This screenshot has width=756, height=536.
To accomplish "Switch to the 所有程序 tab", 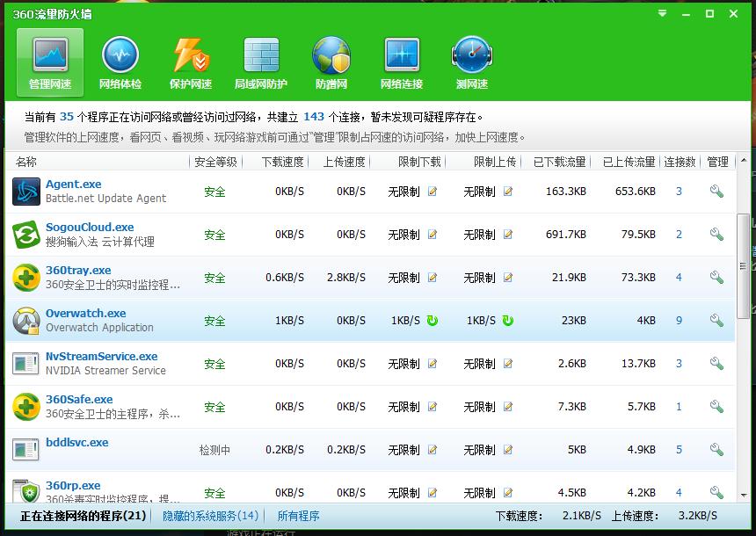I will point(298,515).
